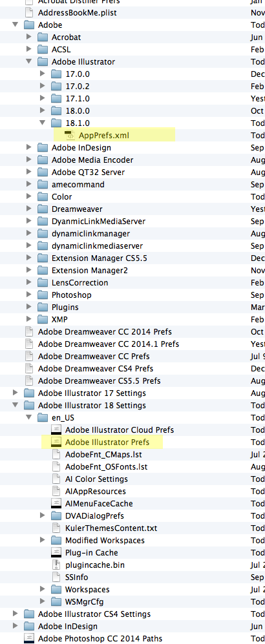Expand the Dreamweaver folder triangle
The width and height of the screenshot is (265, 644).
click(28, 209)
